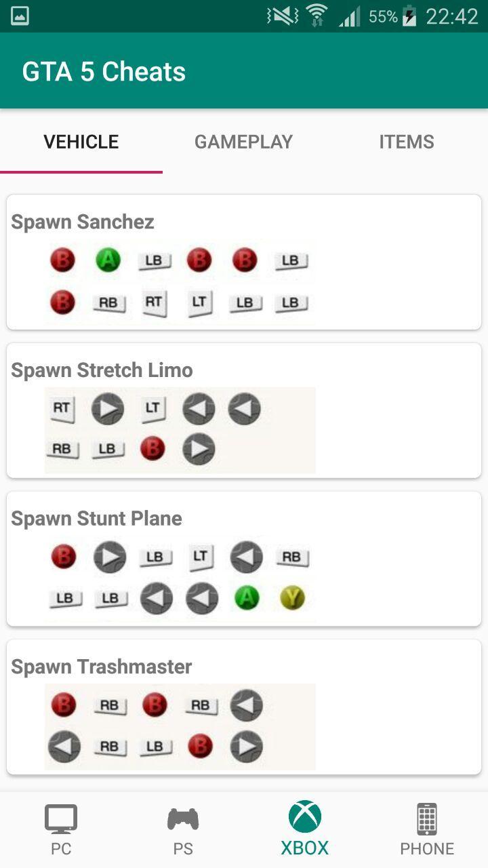This screenshot has height=868, width=488.
Task: Tap the Spawn Trashmaster title
Action: pos(102,667)
